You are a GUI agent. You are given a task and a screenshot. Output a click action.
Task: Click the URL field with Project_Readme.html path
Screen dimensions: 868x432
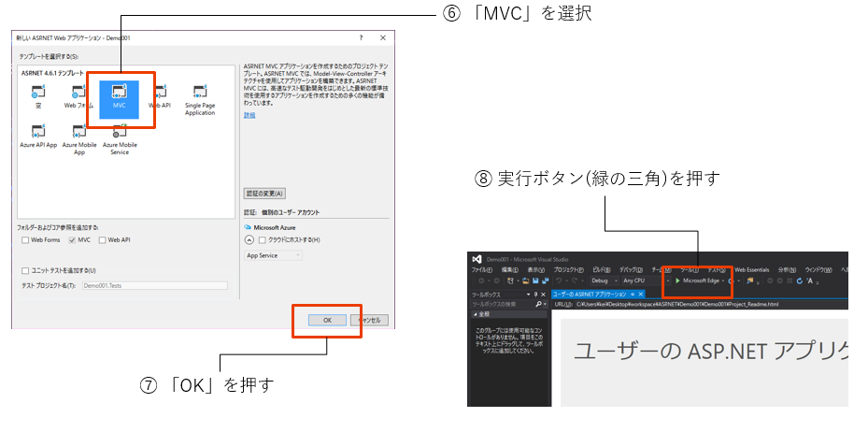[711, 304]
